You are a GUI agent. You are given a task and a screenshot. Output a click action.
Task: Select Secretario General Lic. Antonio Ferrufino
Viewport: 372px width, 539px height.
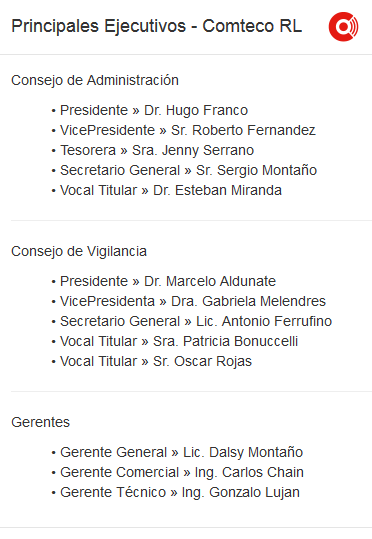196,321
